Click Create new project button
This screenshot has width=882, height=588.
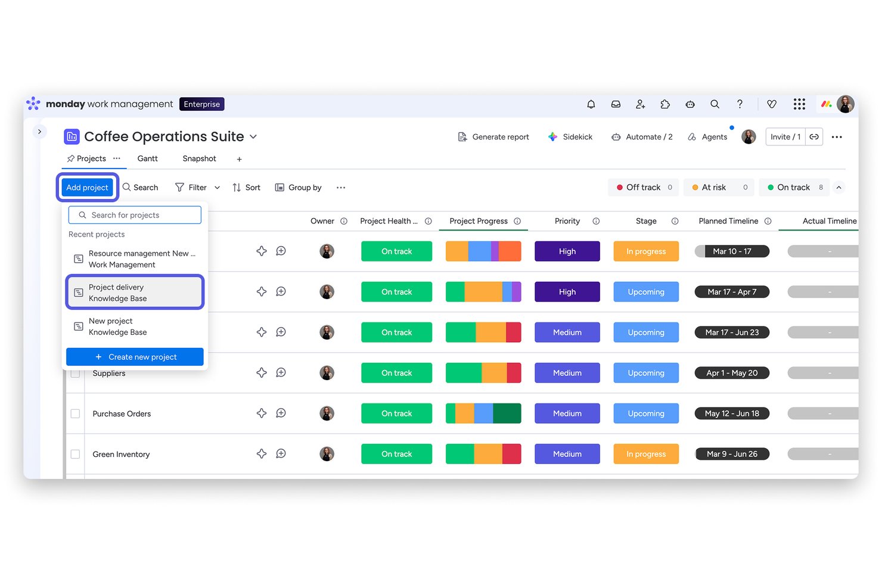point(135,357)
